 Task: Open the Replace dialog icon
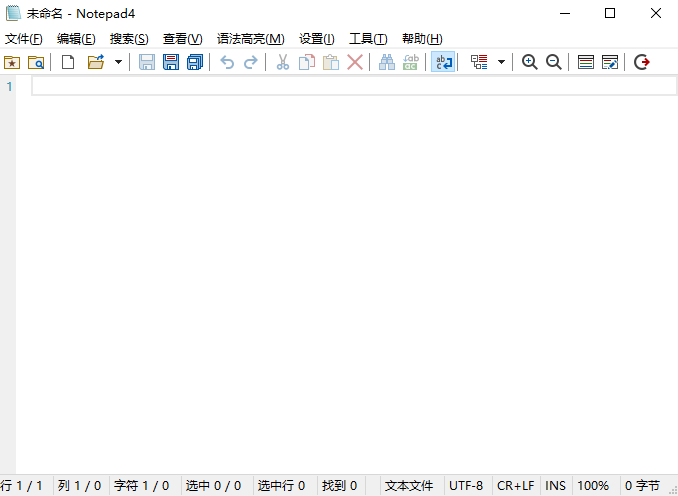pyautogui.click(x=410, y=62)
